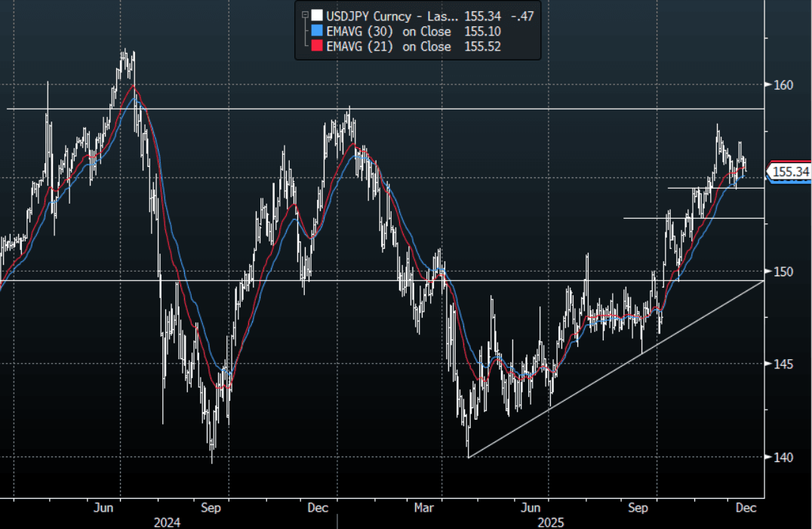Click the Dec 2025 label on the date axis
Image resolution: width=812 pixels, height=529 pixels.
[746, 508]
